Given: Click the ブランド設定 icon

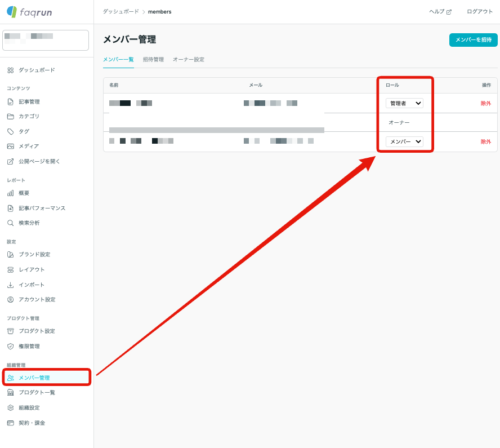Looking at the screenshot, I should (x=11, y=254).
